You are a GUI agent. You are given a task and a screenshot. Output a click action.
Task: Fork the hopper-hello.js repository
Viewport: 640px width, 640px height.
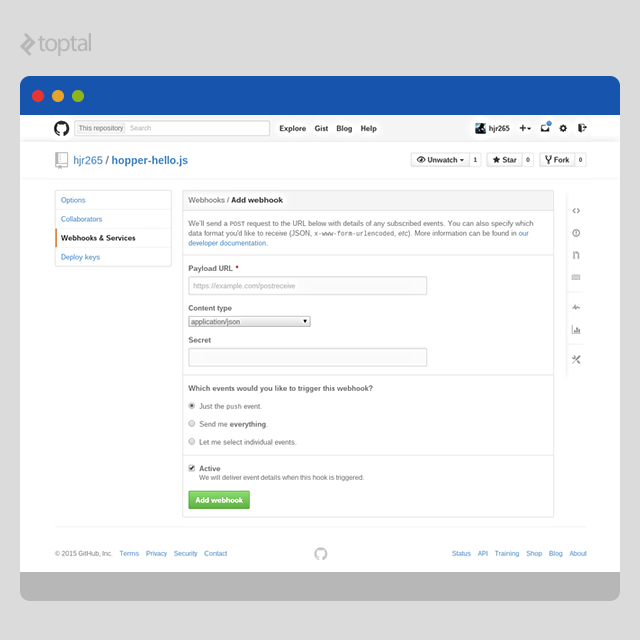pyautogui.click(x=557, y=160)
